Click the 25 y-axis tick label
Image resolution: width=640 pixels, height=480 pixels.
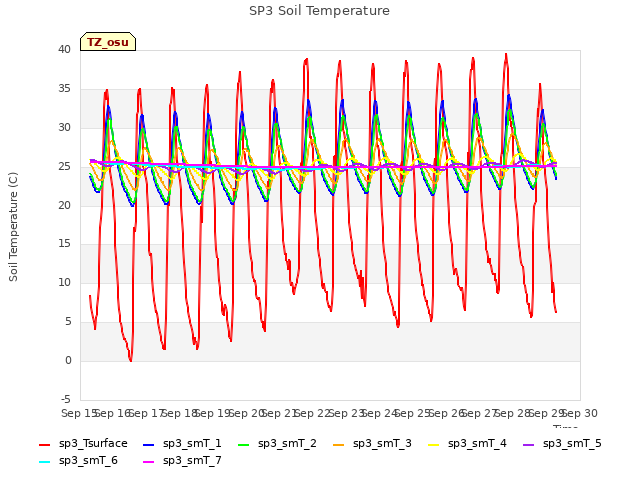(64, 167)
